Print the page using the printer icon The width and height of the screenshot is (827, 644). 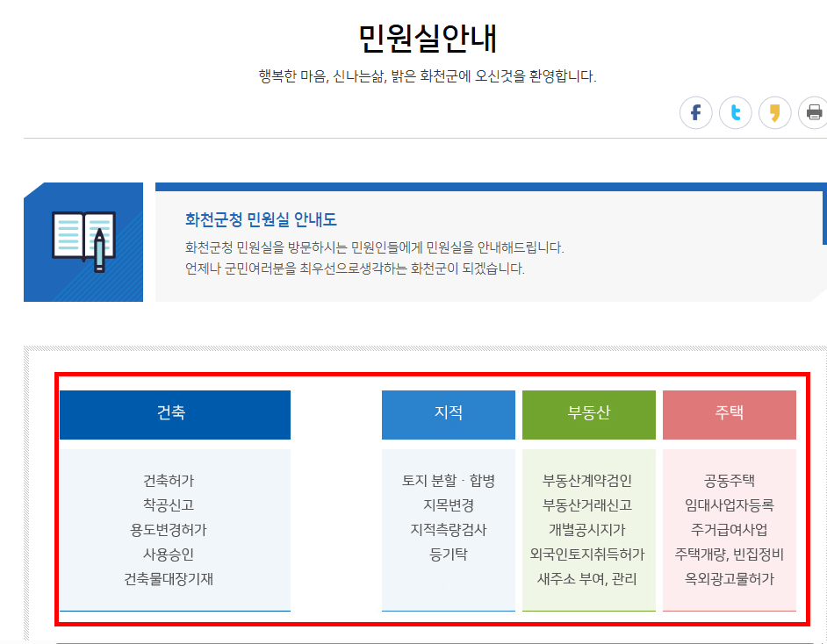click(814, 112)
